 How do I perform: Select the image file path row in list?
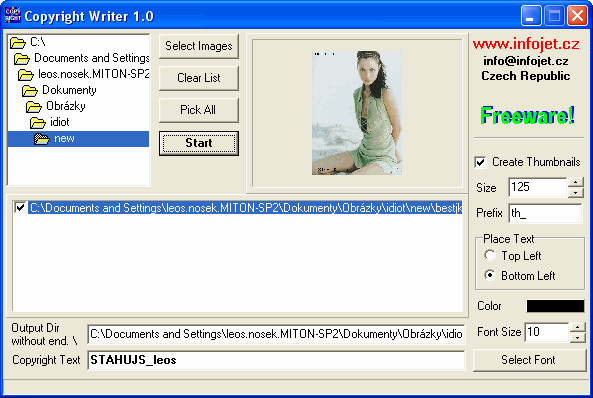[246, 208]
